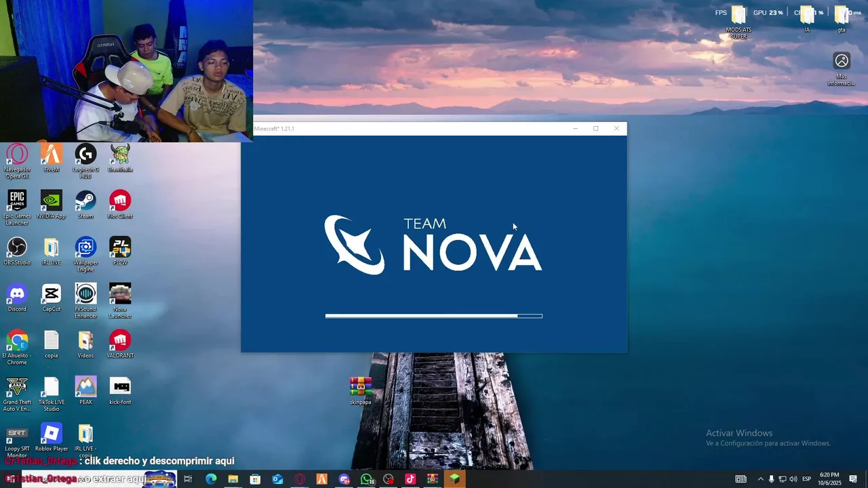The height and width of the screenshot is (488, 868).
Task: Click the webcam overlay thumbnail
Action: [126, 70]
